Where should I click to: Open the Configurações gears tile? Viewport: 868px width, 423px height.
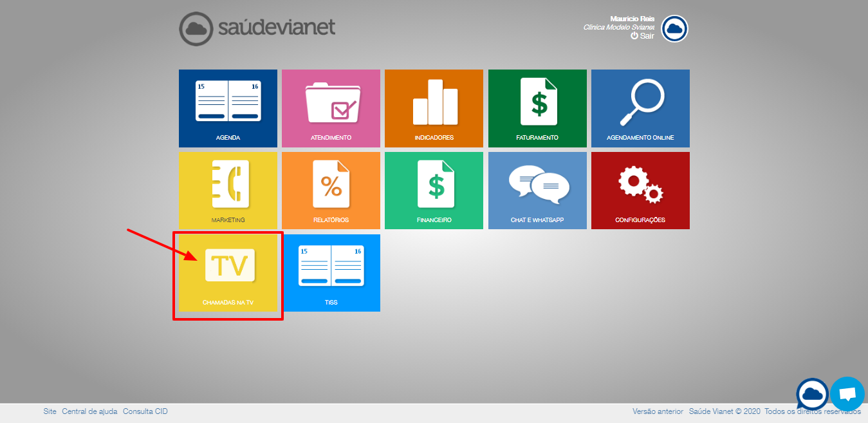640,191
